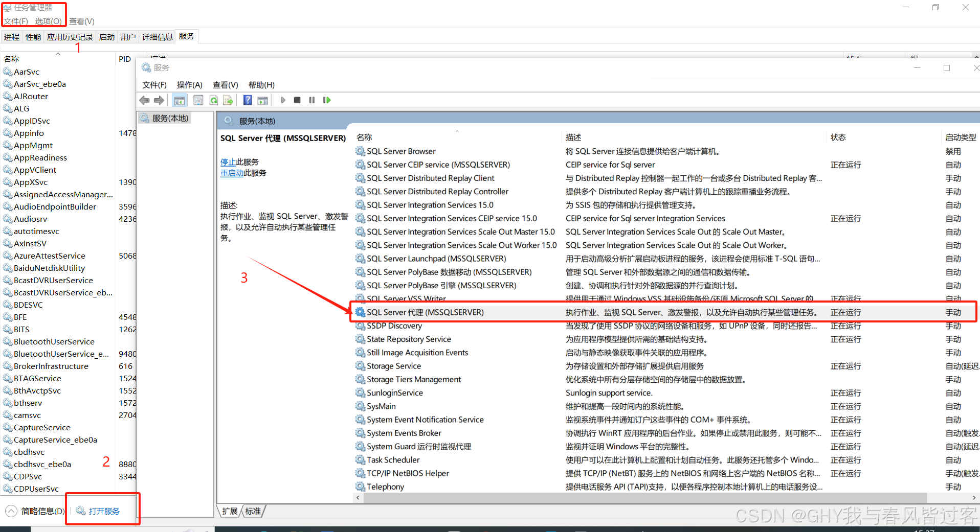Toggle the show/hide console tree toolbar icon
Image resolution: width=980 pixels, height=532 pixels.
[180, 100]
